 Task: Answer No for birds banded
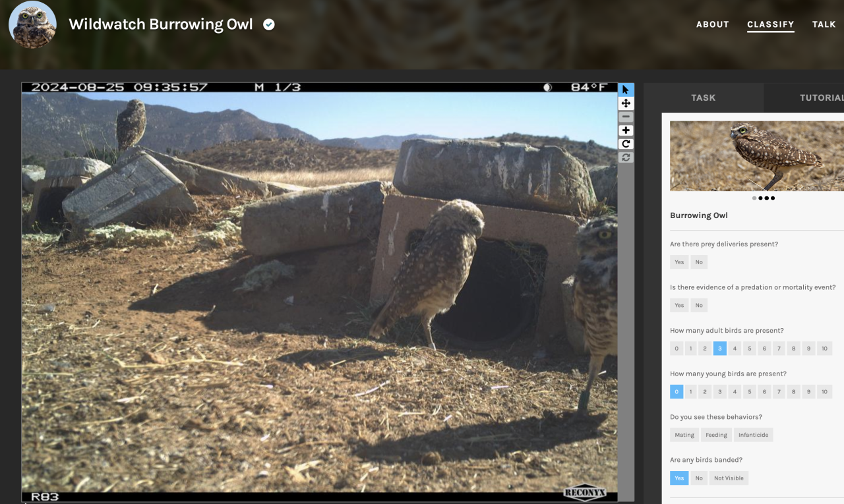coord(699,478)
